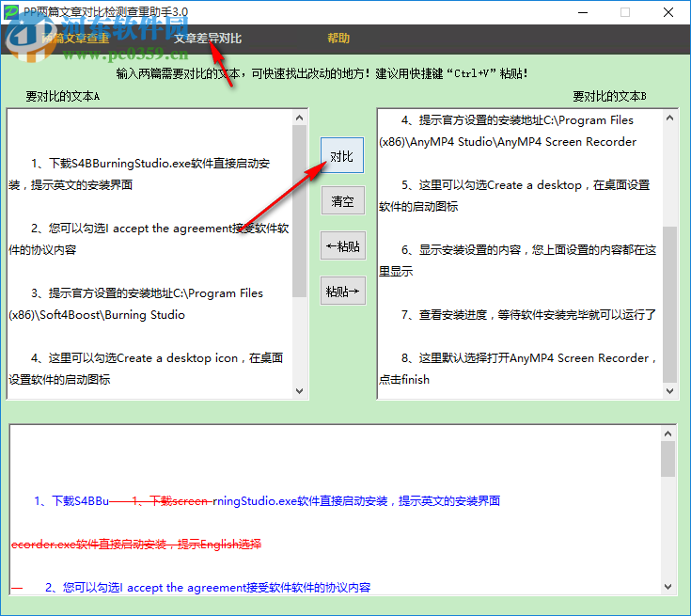Click text B line 8、这里默认选择打开AnyMP4
The image size is (691, 616).
point(528,358)
